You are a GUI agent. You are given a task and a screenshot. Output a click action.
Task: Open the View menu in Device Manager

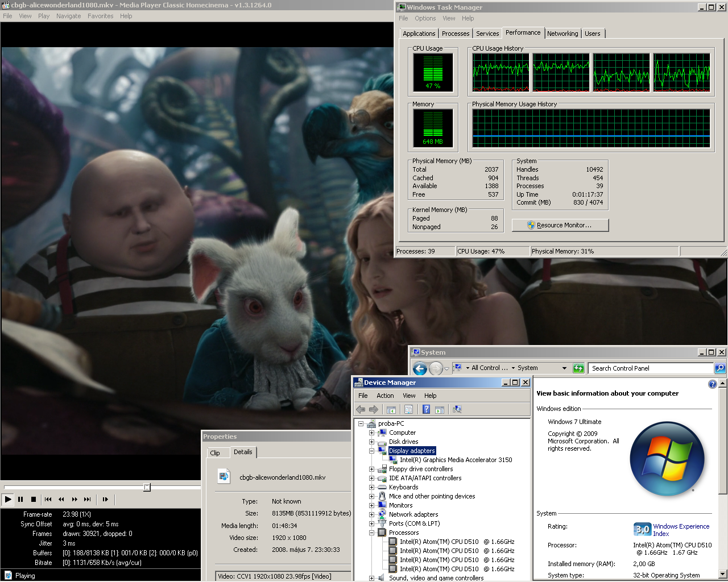pyautogui.click(x=409, y=396)
